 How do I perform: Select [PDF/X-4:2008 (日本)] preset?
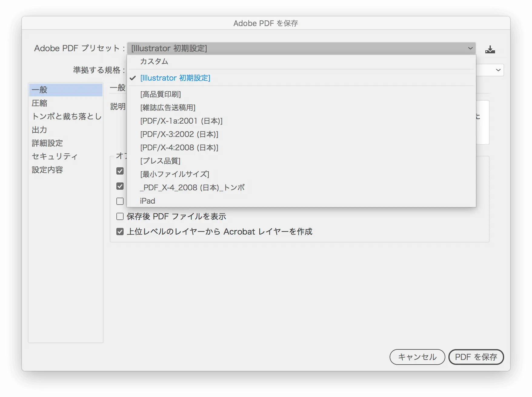[x=301, y=148]
